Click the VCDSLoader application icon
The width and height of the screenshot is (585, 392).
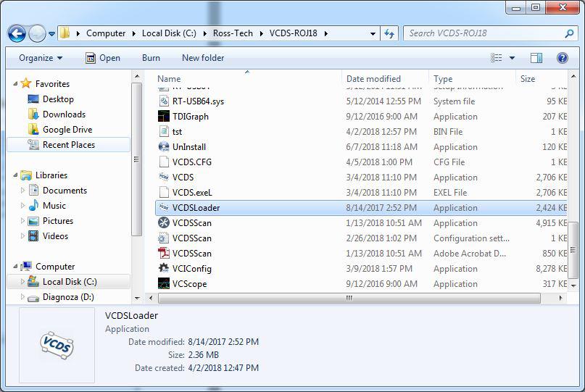164,207
